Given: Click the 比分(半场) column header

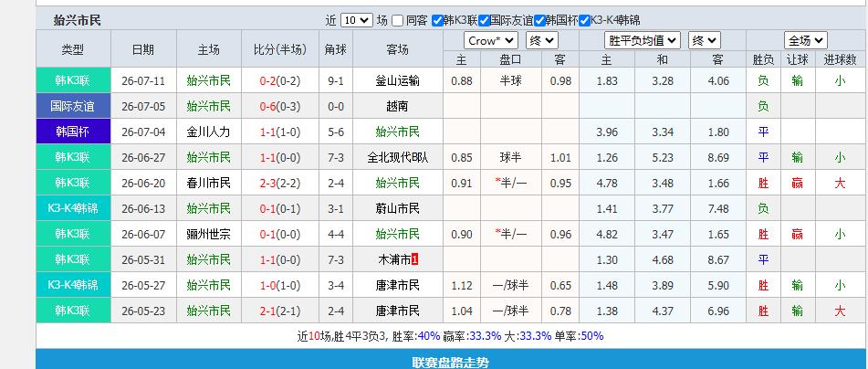Looking at the screenshot, I should pyautogui.click(x=279, y=49).
